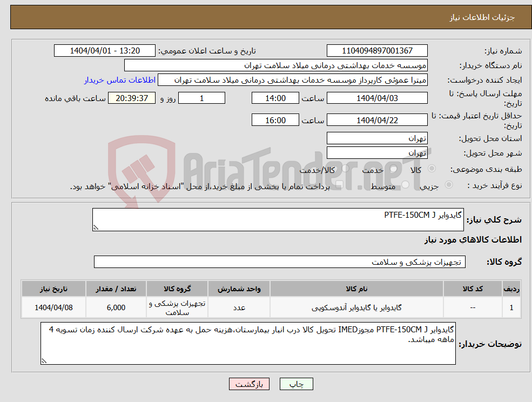Click the quantity cell 6,000
Viewport: 532px width, 402px height.
pos(116,307)
